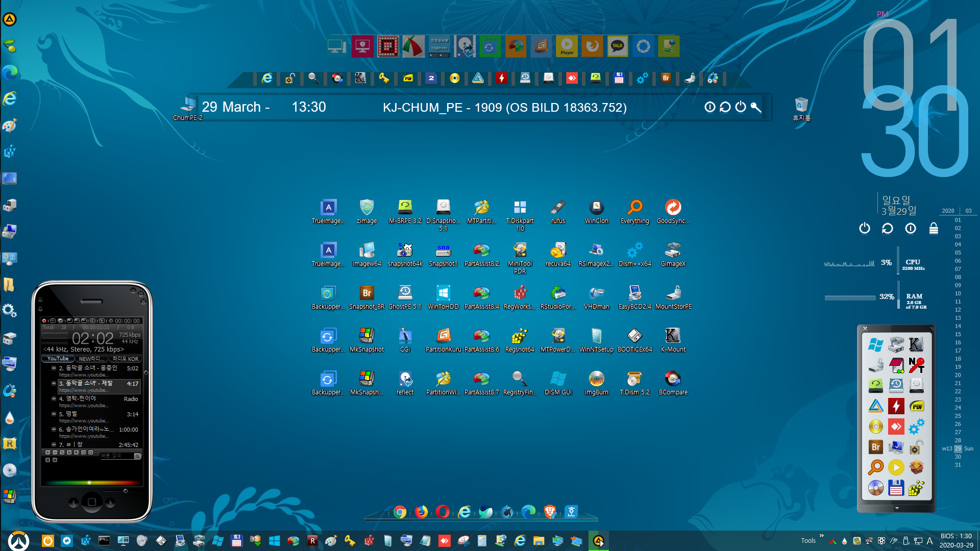Click the power icon under the date widget

(x=865, y=228)
